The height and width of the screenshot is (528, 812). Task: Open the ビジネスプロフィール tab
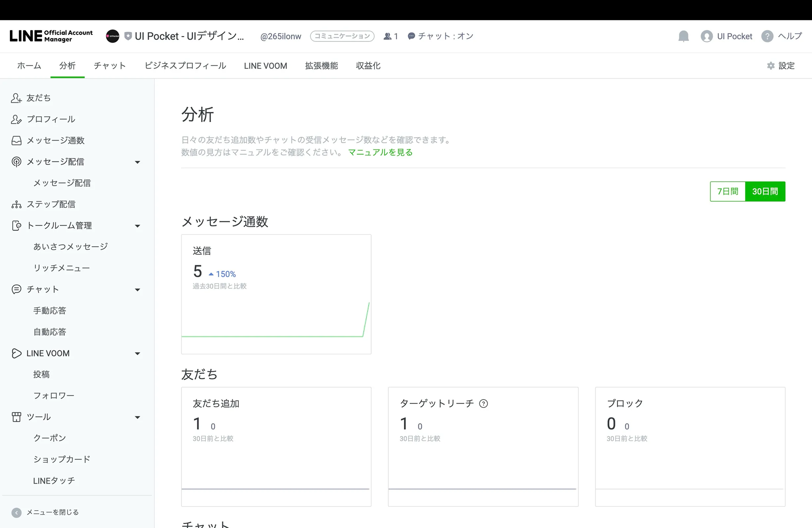coord(185,66)
